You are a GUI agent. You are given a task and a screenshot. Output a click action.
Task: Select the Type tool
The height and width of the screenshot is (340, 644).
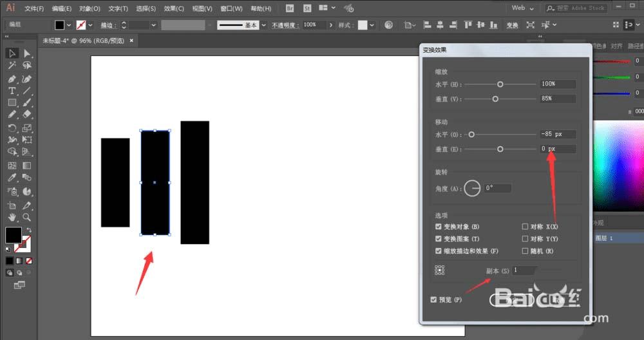click(12, 91)
